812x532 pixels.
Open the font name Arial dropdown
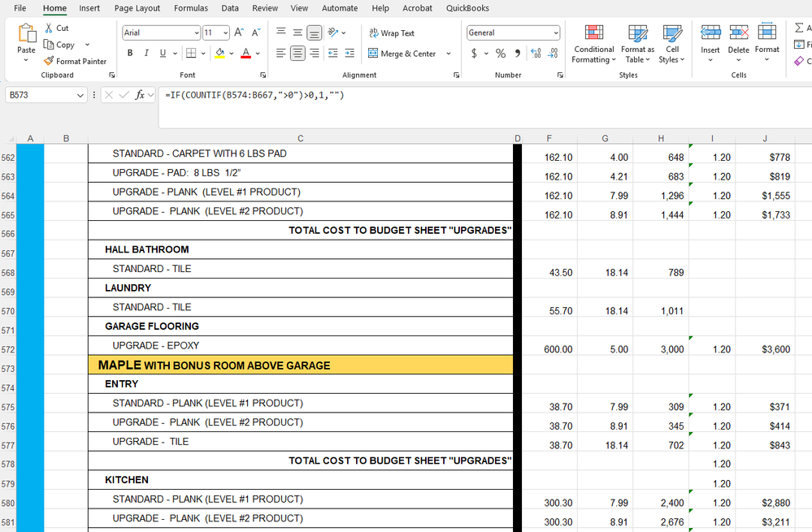coord(196,32)
